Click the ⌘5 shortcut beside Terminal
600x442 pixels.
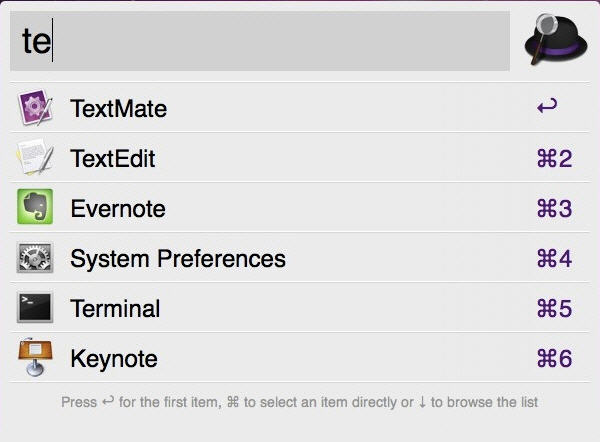coord(554,309)
